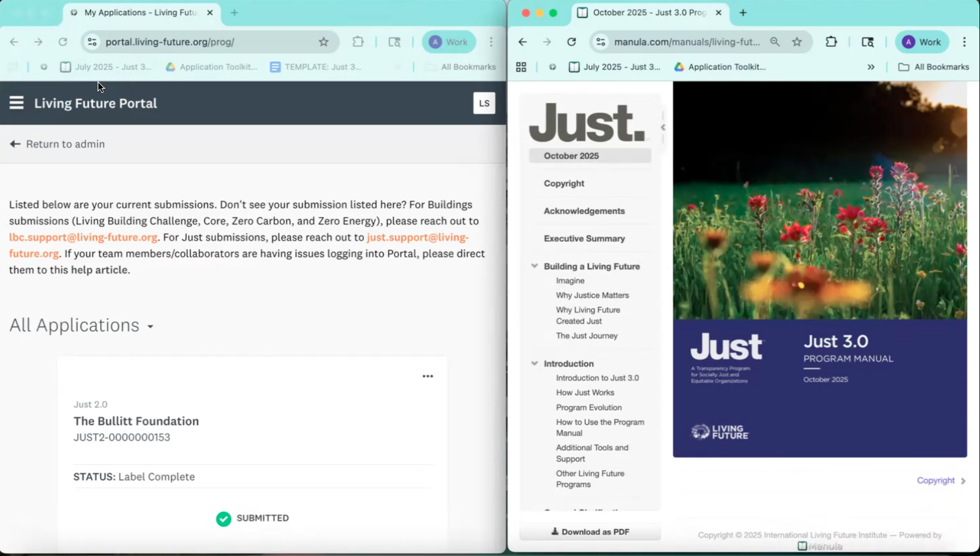Click The Bullitt Foundation application title
Screen dimensions: 980x556
[136, 421]
